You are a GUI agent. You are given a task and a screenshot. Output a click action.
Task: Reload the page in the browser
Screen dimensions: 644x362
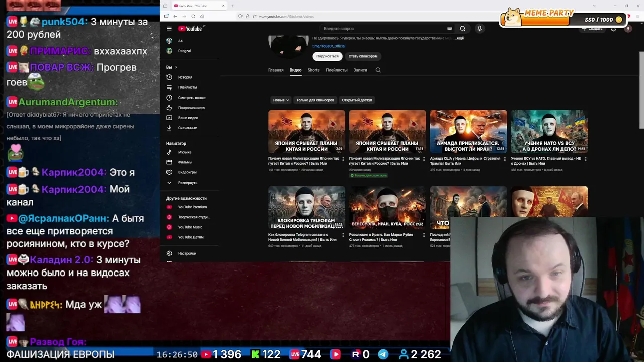coord(193,16)
